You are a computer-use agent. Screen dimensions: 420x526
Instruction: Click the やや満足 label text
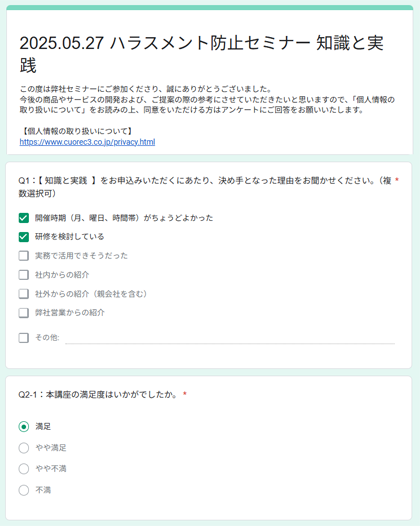[51, 448]
